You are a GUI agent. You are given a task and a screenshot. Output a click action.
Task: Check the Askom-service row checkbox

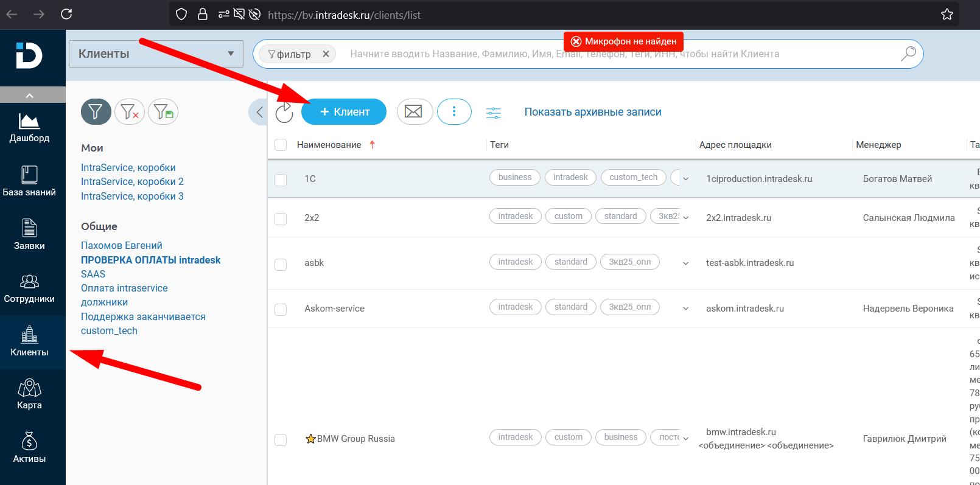pyautogui.click(x=281, y=309)
